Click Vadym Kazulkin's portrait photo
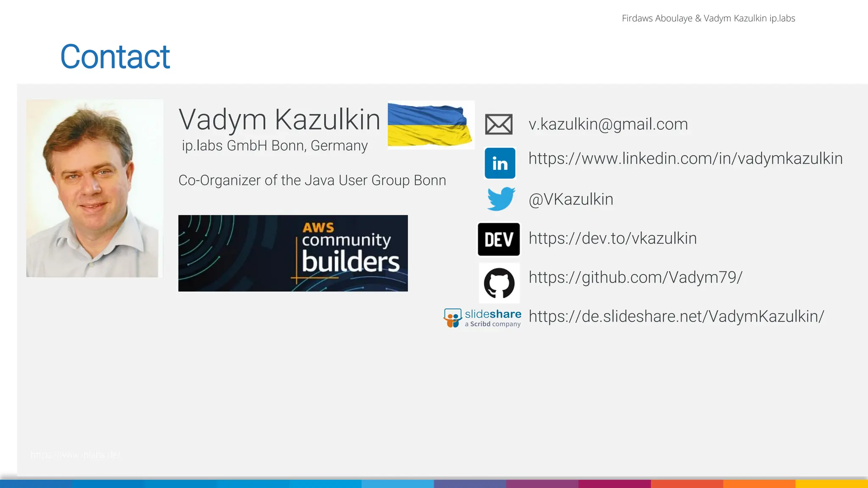 [x=95, y=188]
